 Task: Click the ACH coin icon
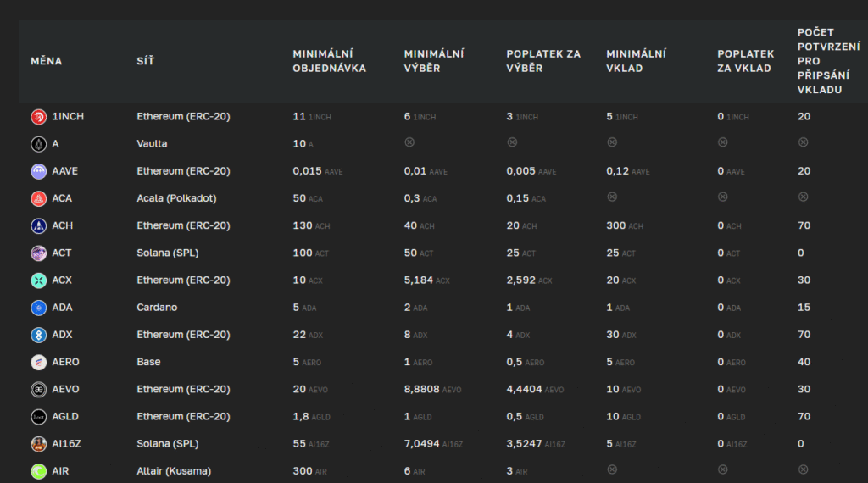[x=38, y=225]
